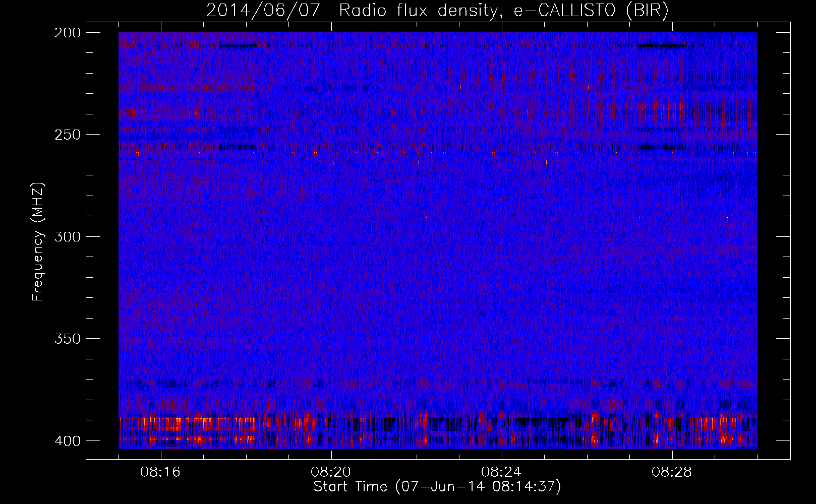This screenshot has width=816, height=504.
Task: Click the 250 frequency tick label
Action: coord(68,135)
